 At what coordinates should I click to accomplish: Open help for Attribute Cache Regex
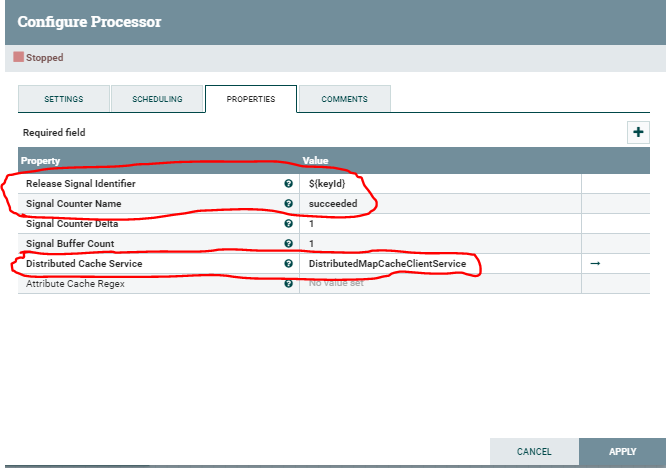(288, 283)
